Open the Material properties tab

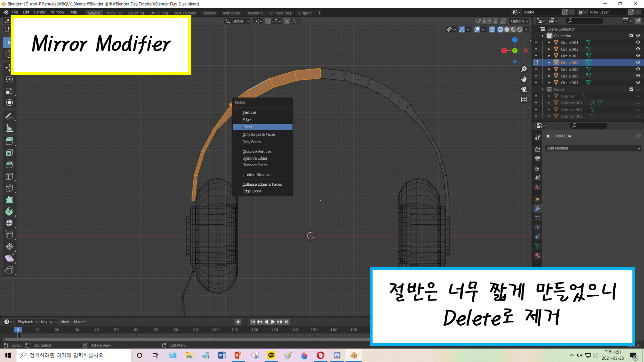tap(537, 255)
